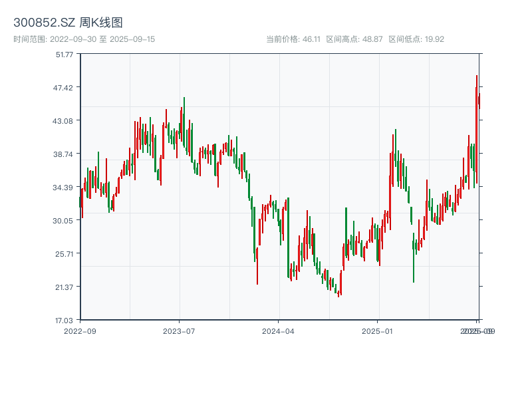This screenshot has width=532, height=399.
Task: Click y-axis label 51.77
Action: pos(65,55)
